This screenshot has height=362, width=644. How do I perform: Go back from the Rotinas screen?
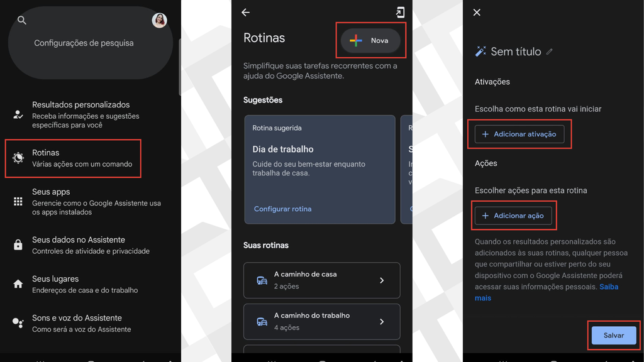point(246,13)
